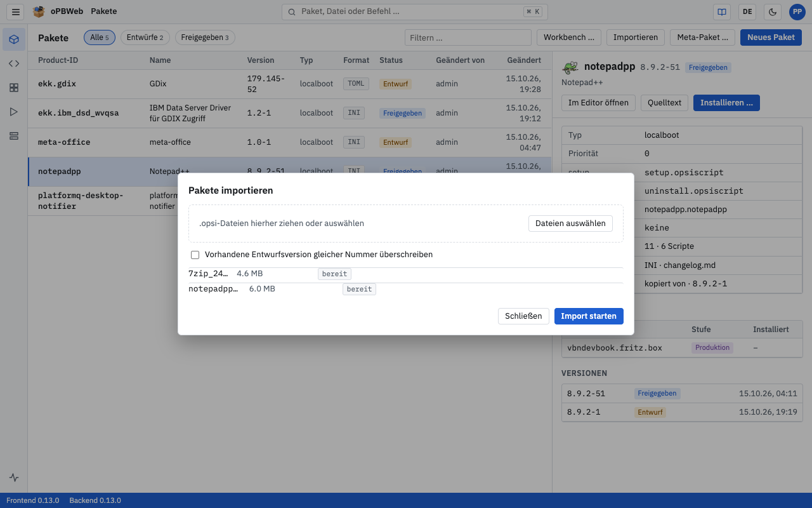The height and width of the screenshot is (508, 812).
Task: Open the server stack sidebar icon
Action: [x=14, y=136]
